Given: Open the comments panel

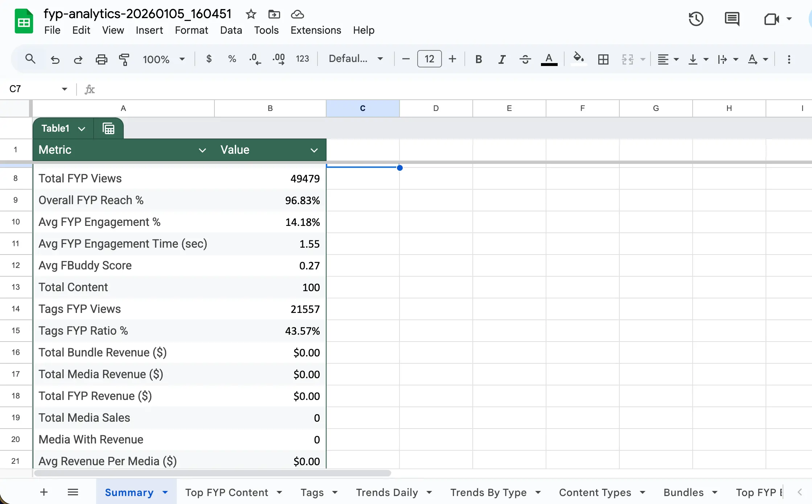Looking at the screenshot, I should [732, 19].
